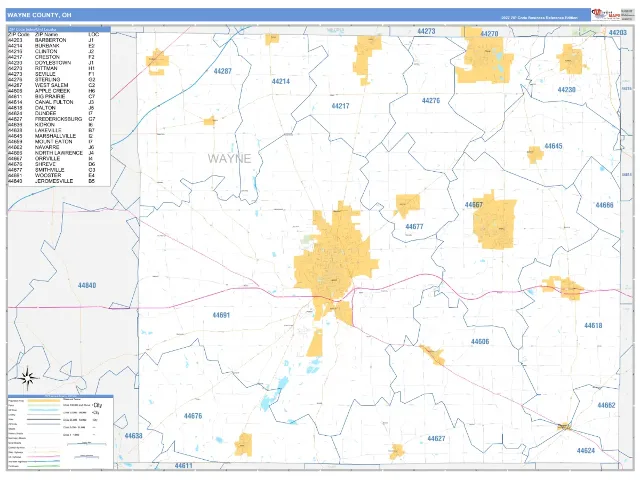
Task: Click the large orange Wooster city area
Action: pos(335,261)
